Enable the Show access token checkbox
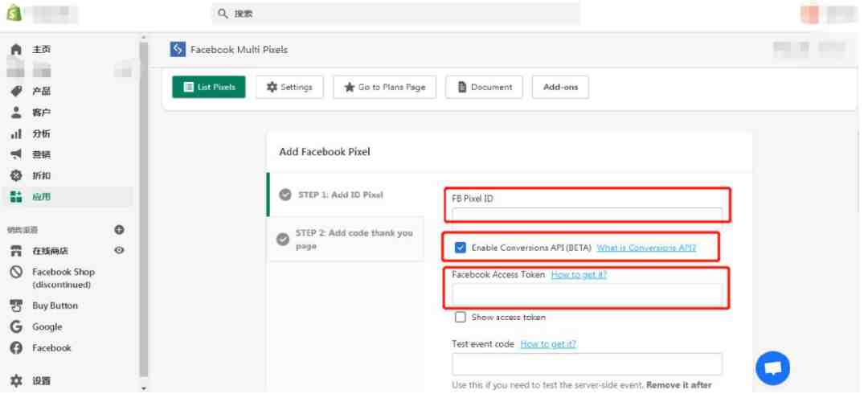This screenshot has width=868, height=394. [x=460, y=317]
